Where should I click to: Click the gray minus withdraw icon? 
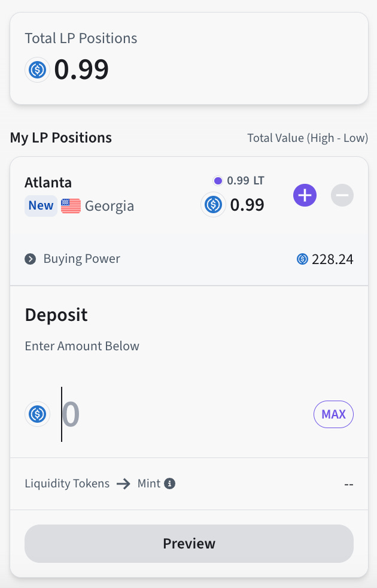[x=342, y=195]
